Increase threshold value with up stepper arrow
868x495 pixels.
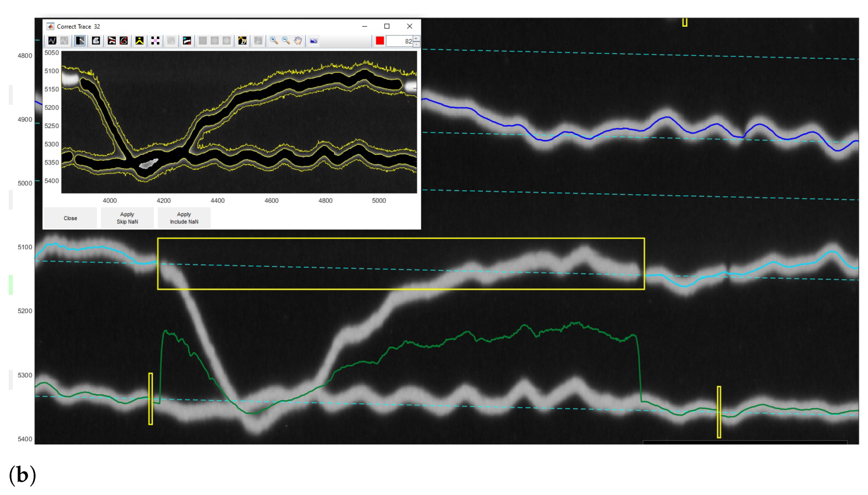tap(416, 38)
